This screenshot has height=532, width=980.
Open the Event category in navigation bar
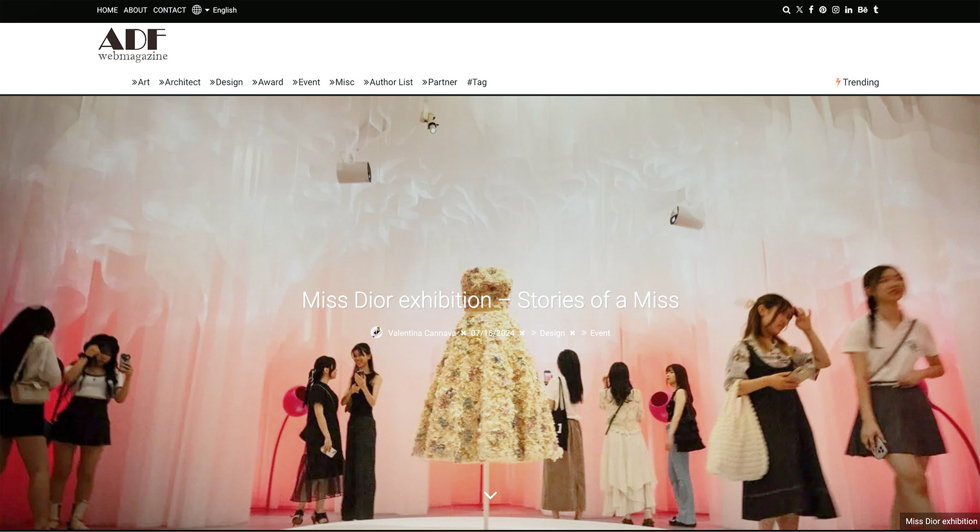click(x=306, y=82)
